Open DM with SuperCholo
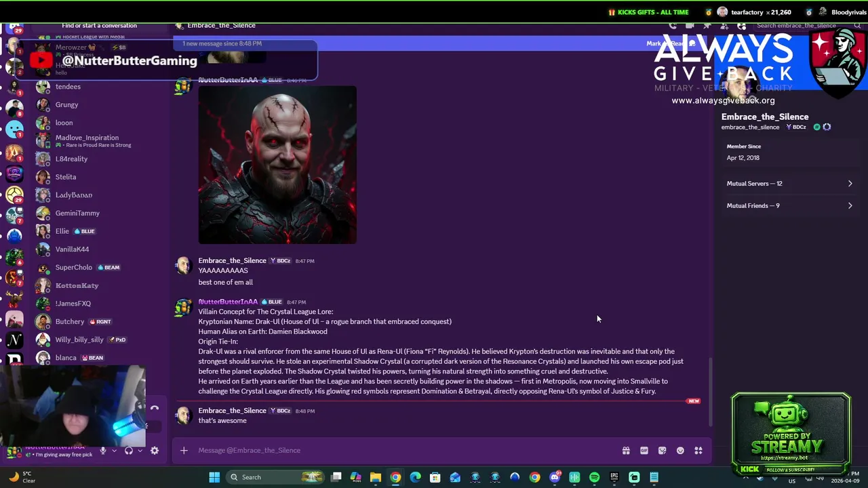This screenshot has width=868, height=488. coord(98,268)
